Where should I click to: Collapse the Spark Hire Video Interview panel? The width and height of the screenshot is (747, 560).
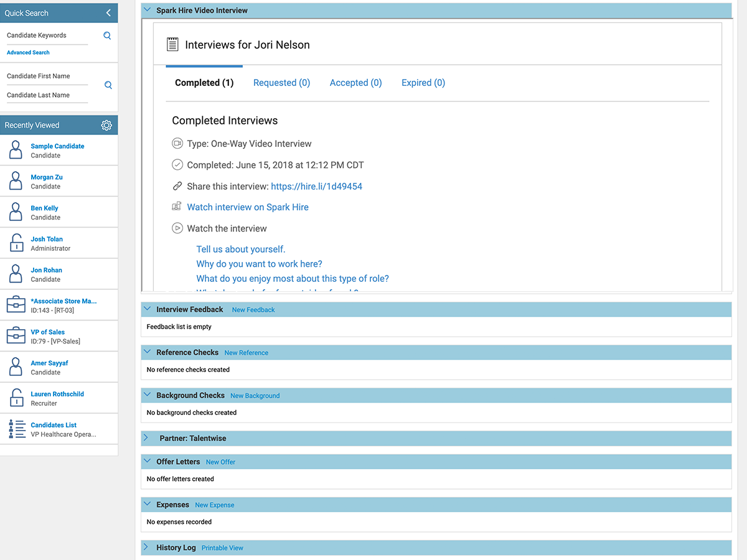pyautogui.click(x=147, y=10)
